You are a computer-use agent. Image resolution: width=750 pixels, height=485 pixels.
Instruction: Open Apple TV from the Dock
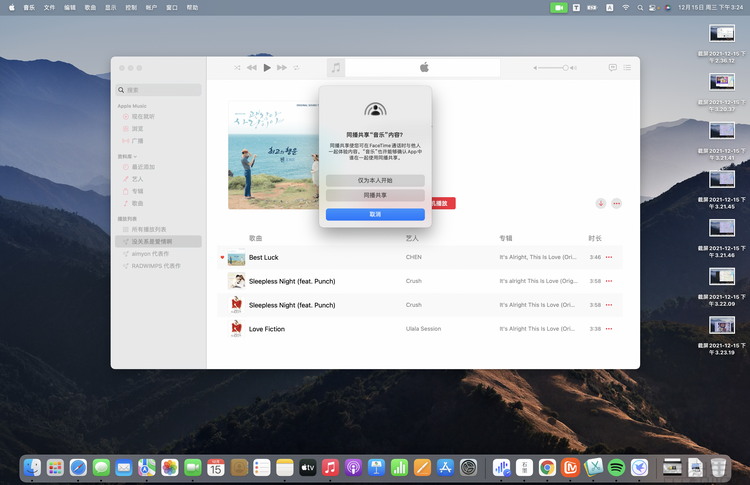308,467
